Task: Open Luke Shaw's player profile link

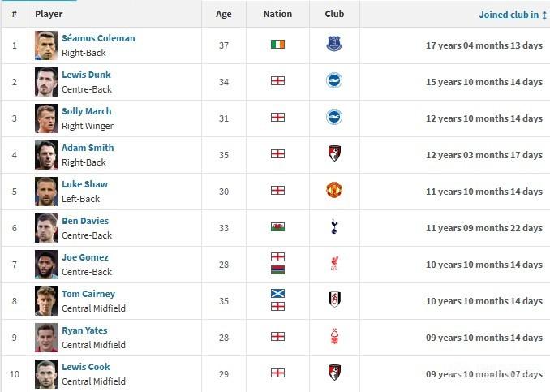Action: tap(84, 184)
